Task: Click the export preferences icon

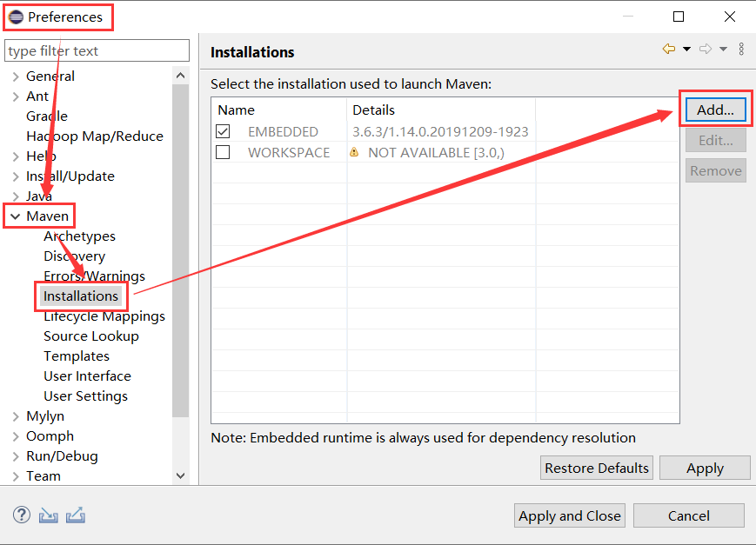Action: pyautogui.click(x=75, y=515)
